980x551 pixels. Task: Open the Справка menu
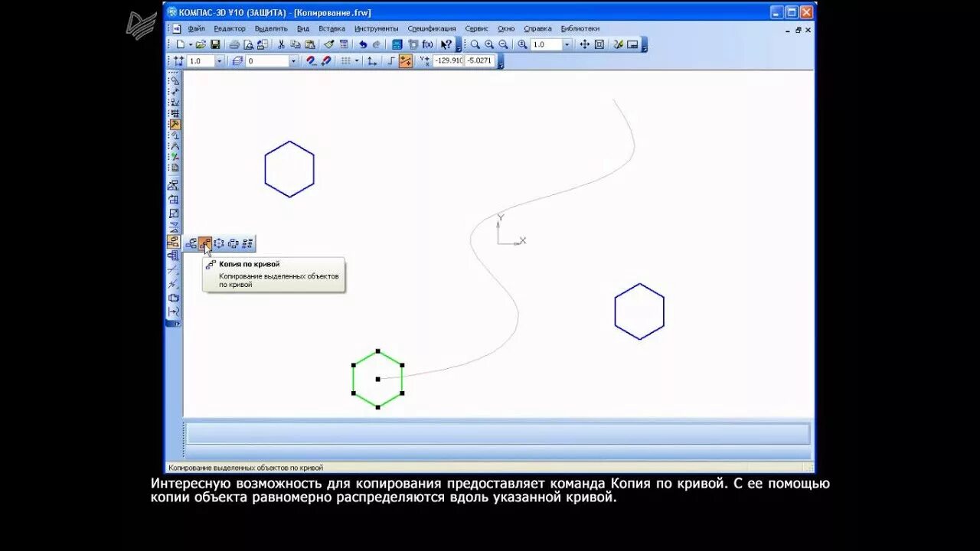537,28
